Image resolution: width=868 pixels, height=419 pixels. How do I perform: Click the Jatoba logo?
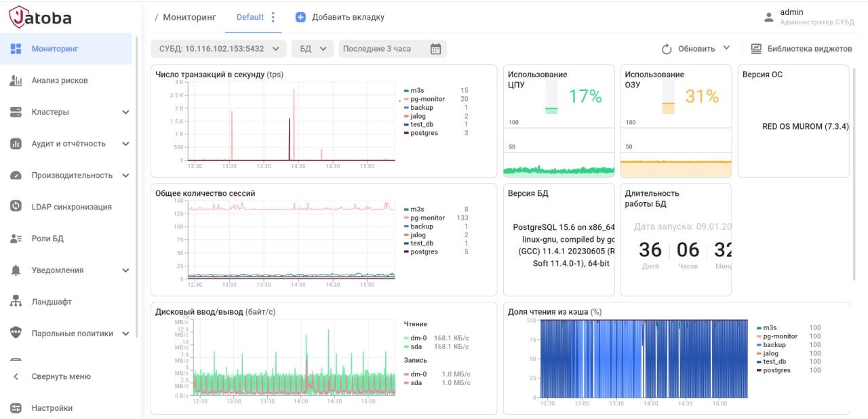40,18
